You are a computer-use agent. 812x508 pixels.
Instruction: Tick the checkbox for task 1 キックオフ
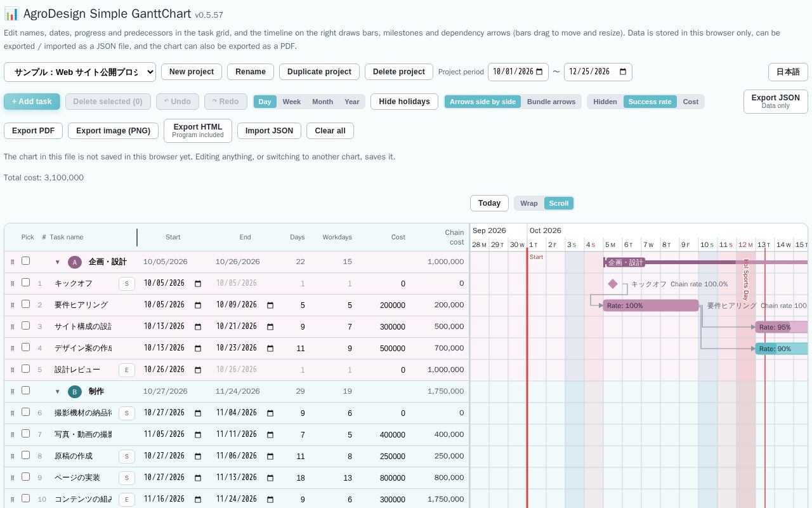(x=25, y=283)
